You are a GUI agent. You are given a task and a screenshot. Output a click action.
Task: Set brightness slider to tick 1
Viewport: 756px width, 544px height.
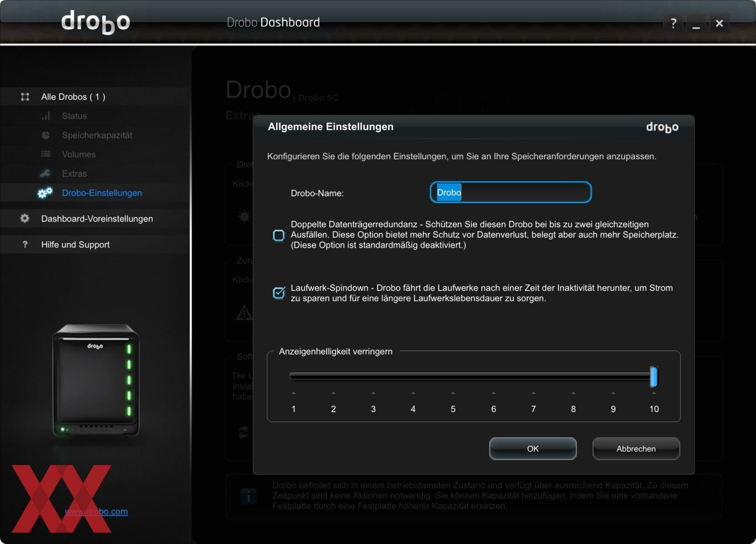point(294,377)
